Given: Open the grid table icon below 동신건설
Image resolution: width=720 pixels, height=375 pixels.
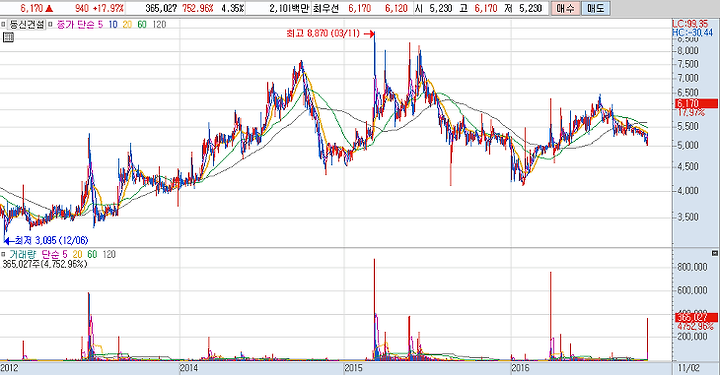Looking at the screenshot, I should (8, 38).
